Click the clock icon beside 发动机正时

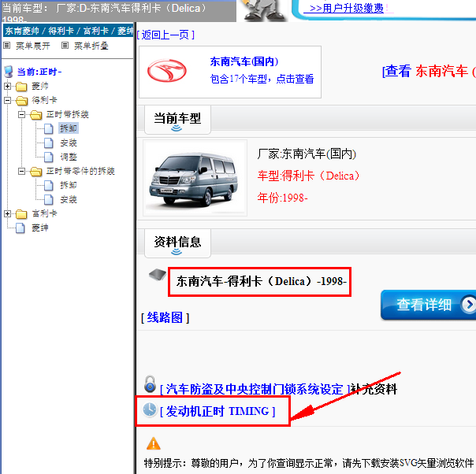pyautogui.click(x=150, y=409)
